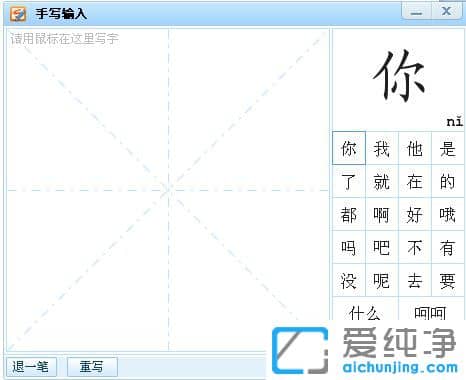Click the handwriting canvas drawing area
The width and height of the screenshot is (466, 380).
click(168, 190)
